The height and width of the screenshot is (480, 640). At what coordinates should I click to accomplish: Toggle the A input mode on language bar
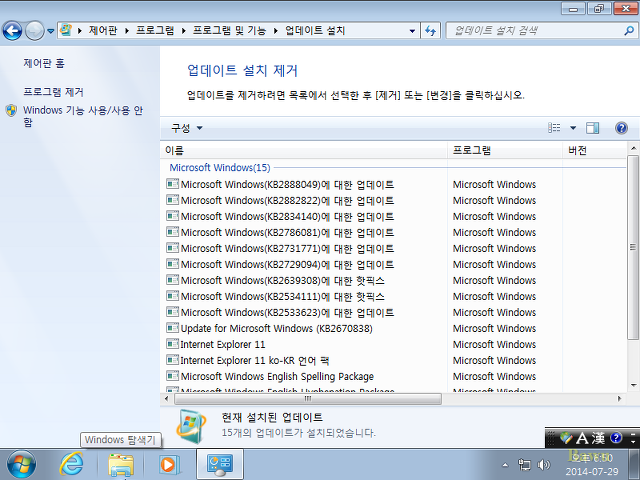coord(582,439)
